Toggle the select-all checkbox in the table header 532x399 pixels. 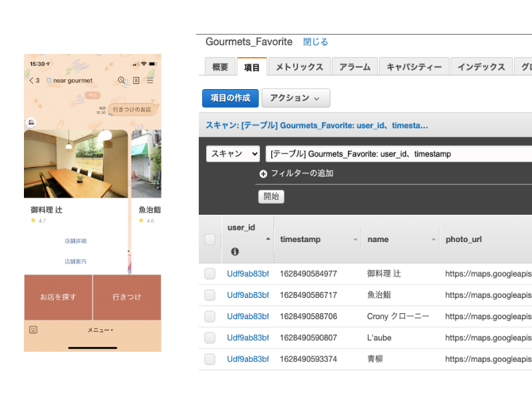[x=210, y=239]
